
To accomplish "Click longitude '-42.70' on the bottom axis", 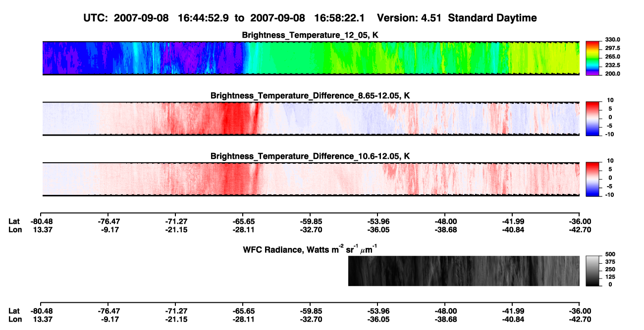I will coord(580,319).
